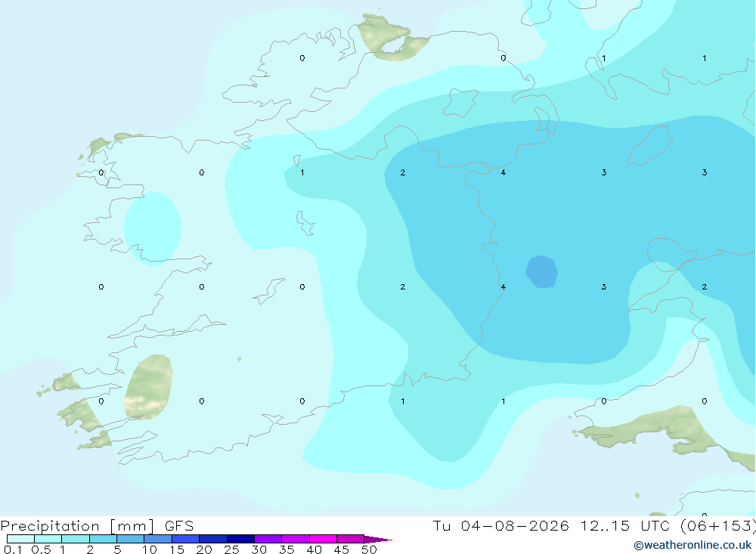756x554 pixels.
Task: Click the '50' legend scale label
Action: pos(370,549)
